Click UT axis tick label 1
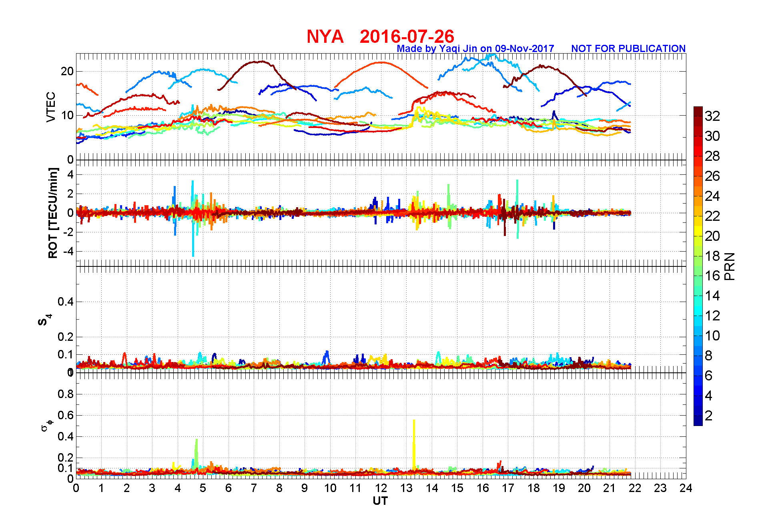This screenshot has width=762, height=532. [x=101, y=488]
